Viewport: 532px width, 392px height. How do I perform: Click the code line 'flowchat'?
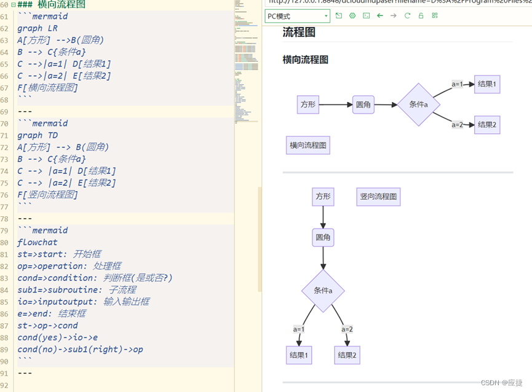point(38,243)
